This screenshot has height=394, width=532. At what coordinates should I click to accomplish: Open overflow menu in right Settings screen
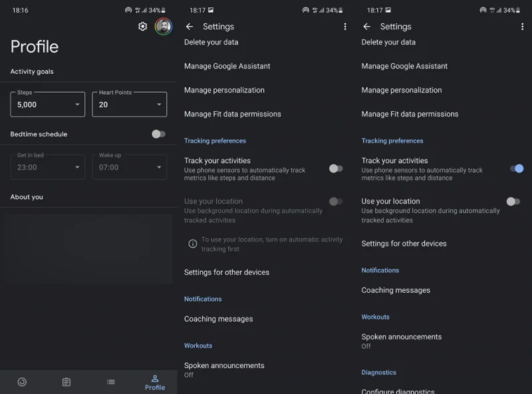point(522,27)
